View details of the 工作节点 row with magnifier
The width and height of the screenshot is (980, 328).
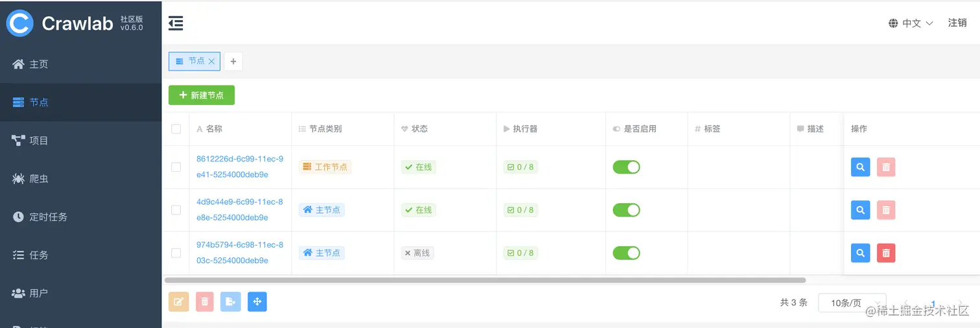point(860,167)
